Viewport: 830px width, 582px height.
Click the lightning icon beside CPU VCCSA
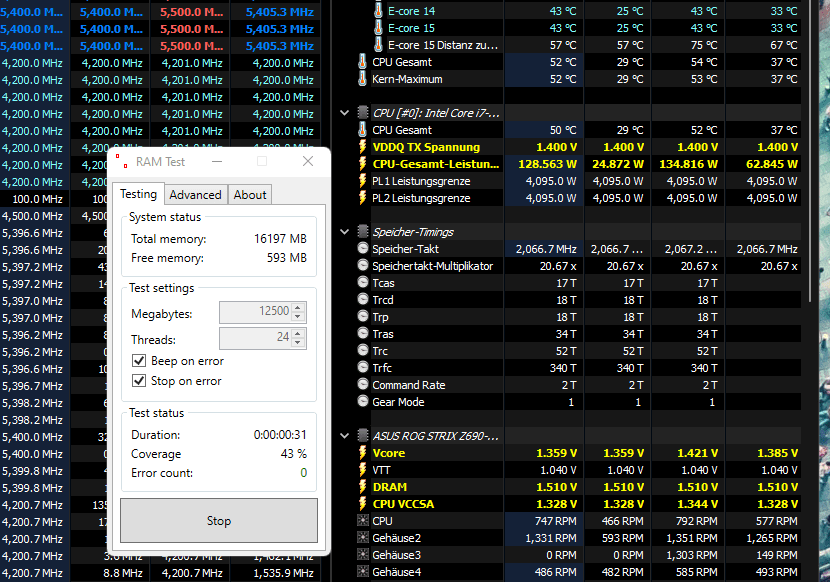tap(363, 503)
